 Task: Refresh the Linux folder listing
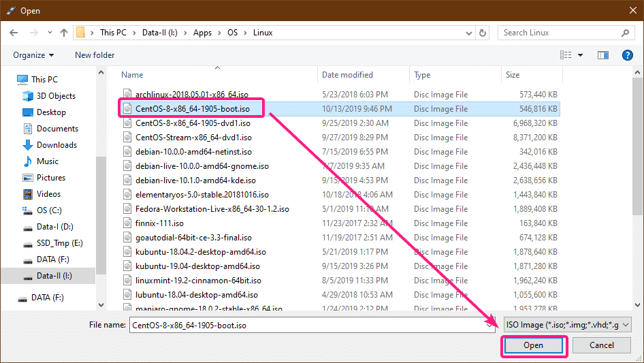(x=483, y=33)
